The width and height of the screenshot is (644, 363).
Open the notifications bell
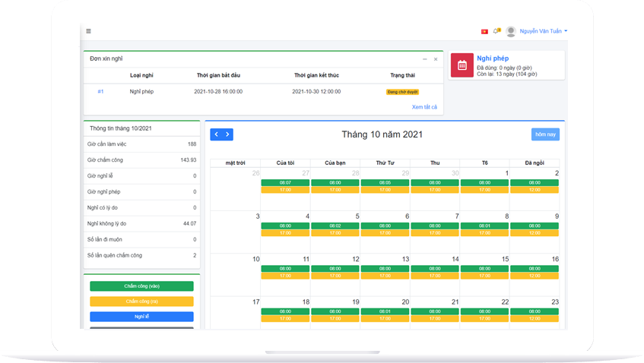(496, 31)
